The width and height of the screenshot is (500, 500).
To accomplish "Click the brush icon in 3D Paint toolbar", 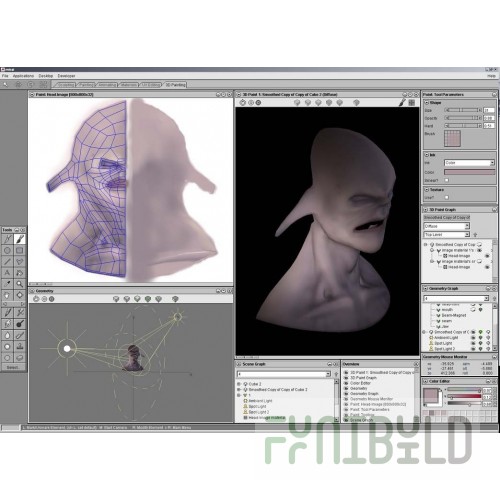I will pyautogui.click(x=402, y=103).
